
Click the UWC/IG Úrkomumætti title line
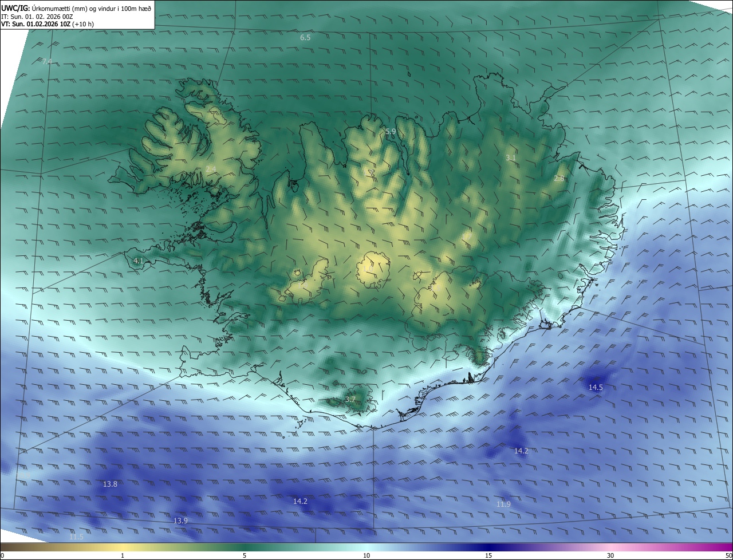(x=76, y=8)
